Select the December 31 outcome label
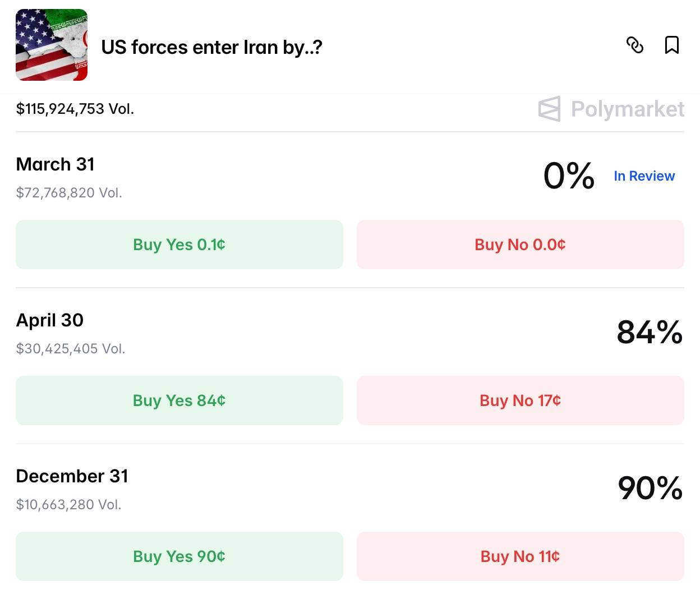Image resolution: width=700 pixels, height=599 pixels. pyautogui.click(x=72, y=476)
